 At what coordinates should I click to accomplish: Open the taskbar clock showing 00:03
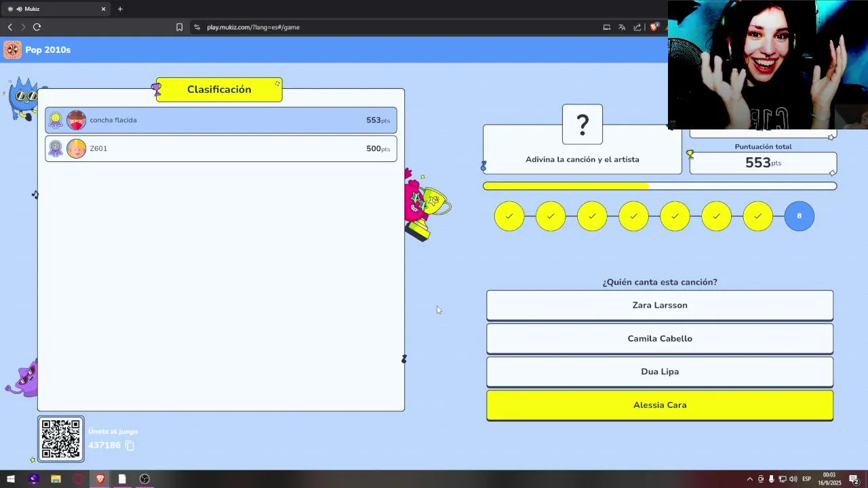pos(829,479)
